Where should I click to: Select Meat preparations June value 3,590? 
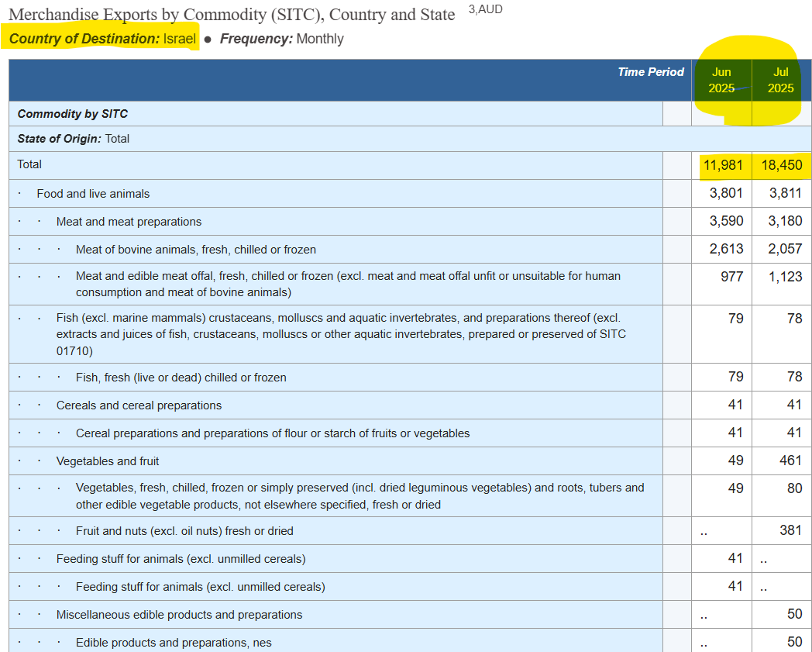pos(726,221)
